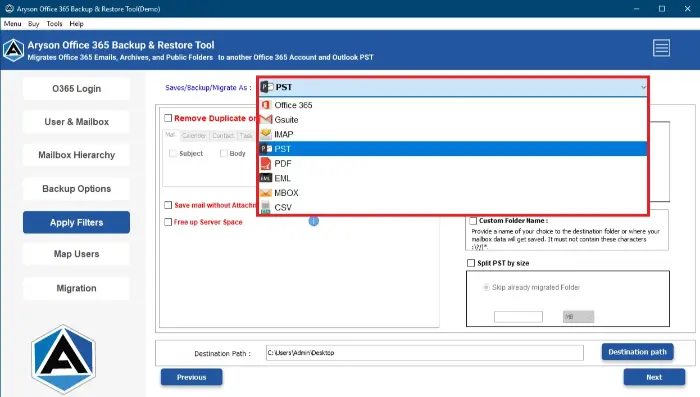Click the large Aryson logo in sidebar

pos(63,359)
